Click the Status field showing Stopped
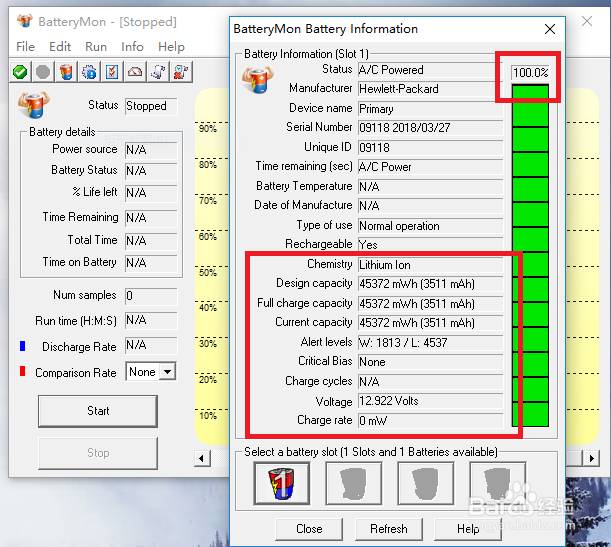 tap(151, 106)
